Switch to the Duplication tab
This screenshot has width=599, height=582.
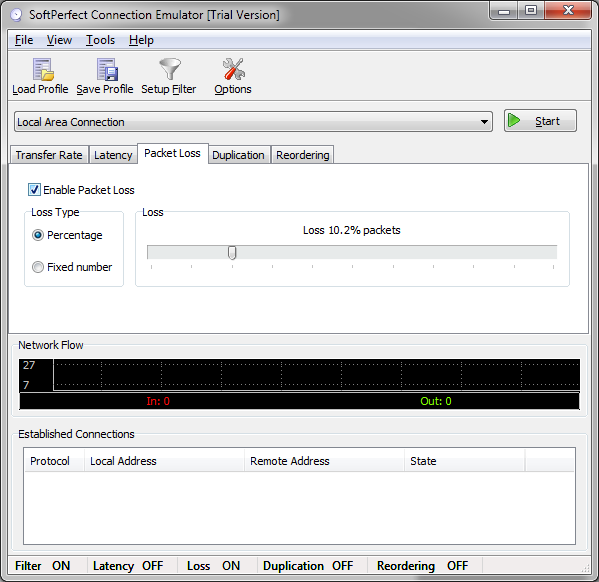click(x=238, y=155)
